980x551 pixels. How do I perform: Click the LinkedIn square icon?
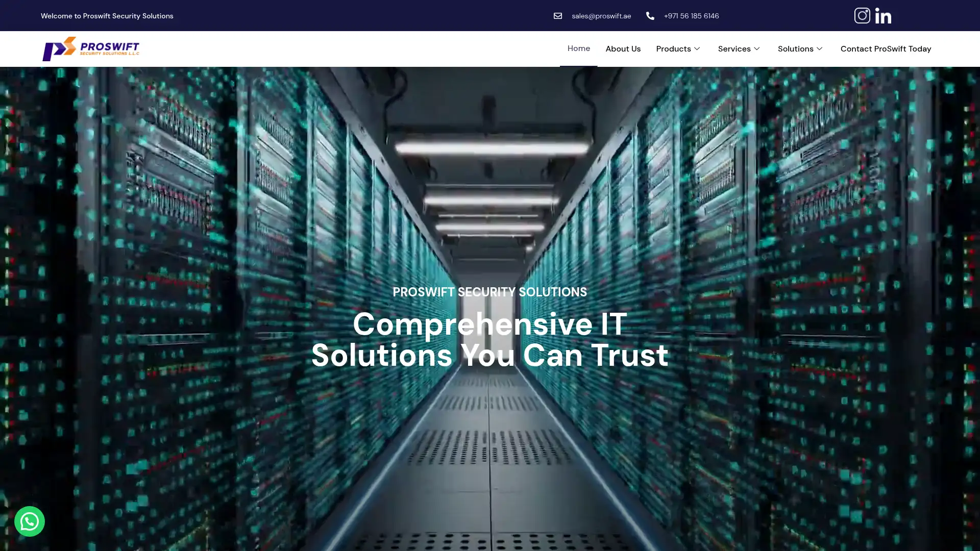[883, 15]
